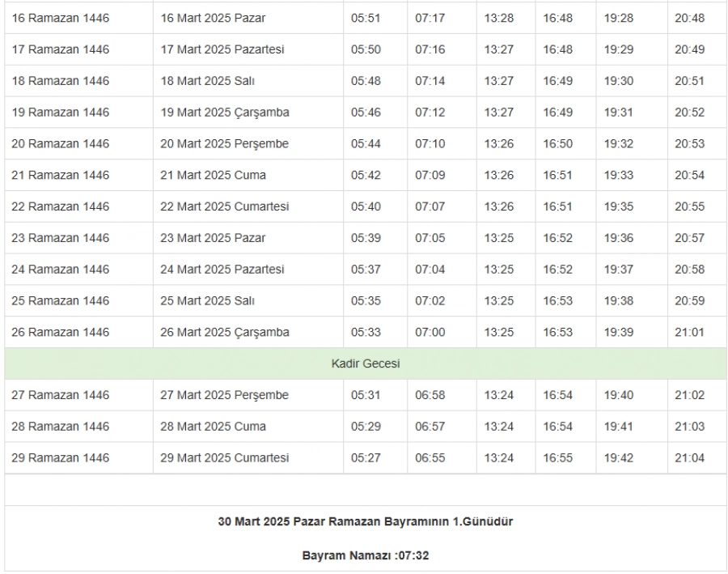The image size is (728, 574).
Task: Click the 06:58 time in 27 Mart row
Action: pyautogui.click(x=428, y=395)
